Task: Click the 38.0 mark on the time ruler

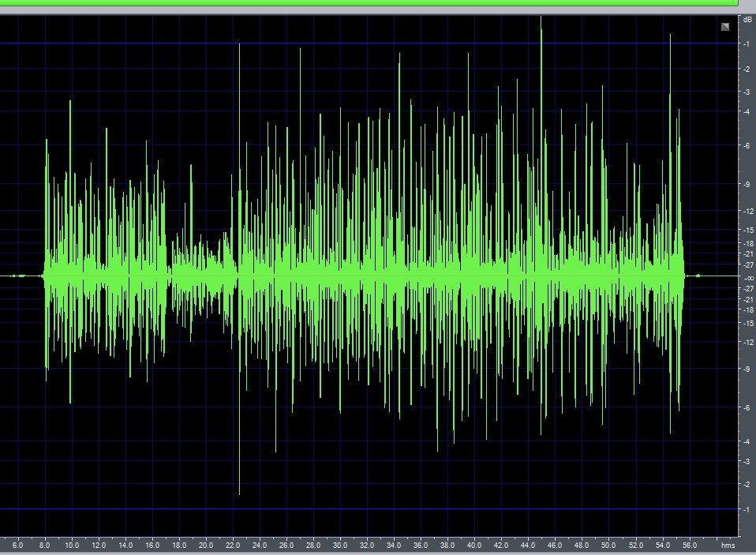Action: [x=447, y=546]
